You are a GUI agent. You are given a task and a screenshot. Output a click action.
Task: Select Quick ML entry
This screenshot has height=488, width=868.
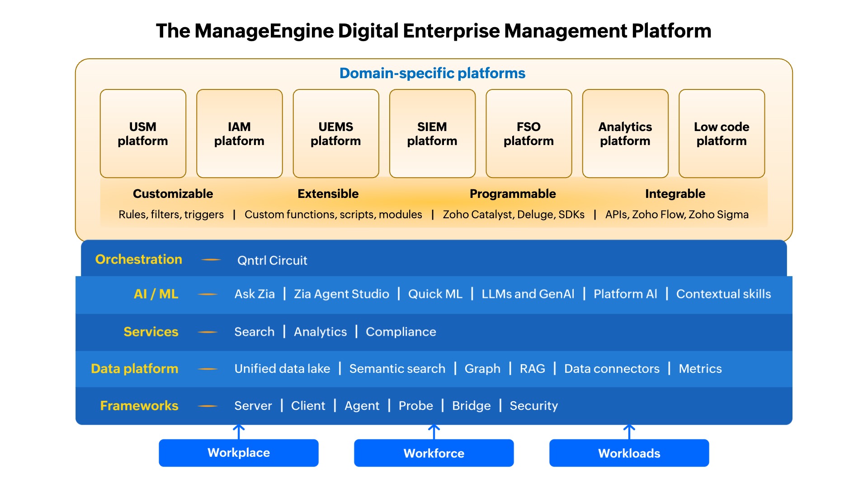tap(435, 294)
